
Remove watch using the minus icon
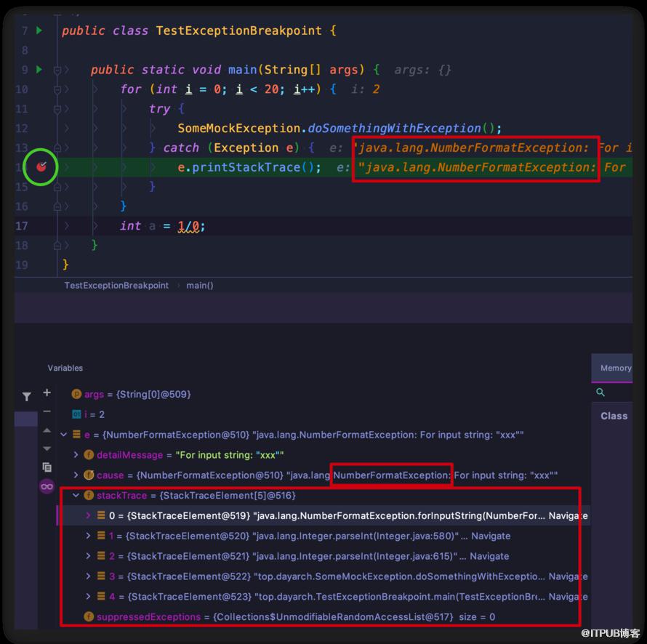(47, 411)
